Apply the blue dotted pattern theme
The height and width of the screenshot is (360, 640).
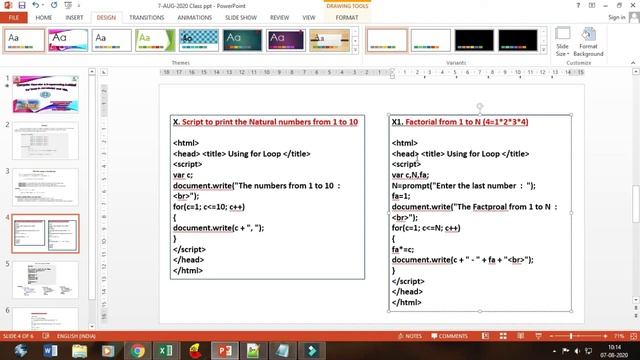(199, 40)
